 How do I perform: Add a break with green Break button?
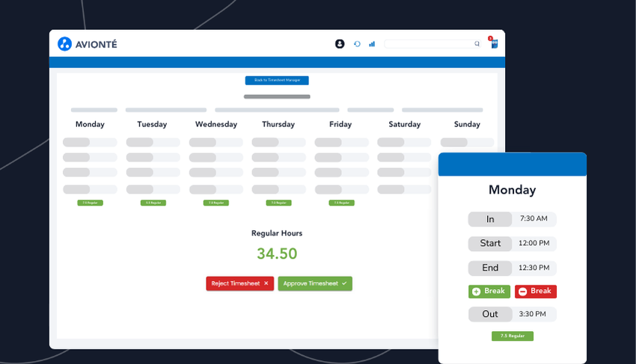(489, 291)
